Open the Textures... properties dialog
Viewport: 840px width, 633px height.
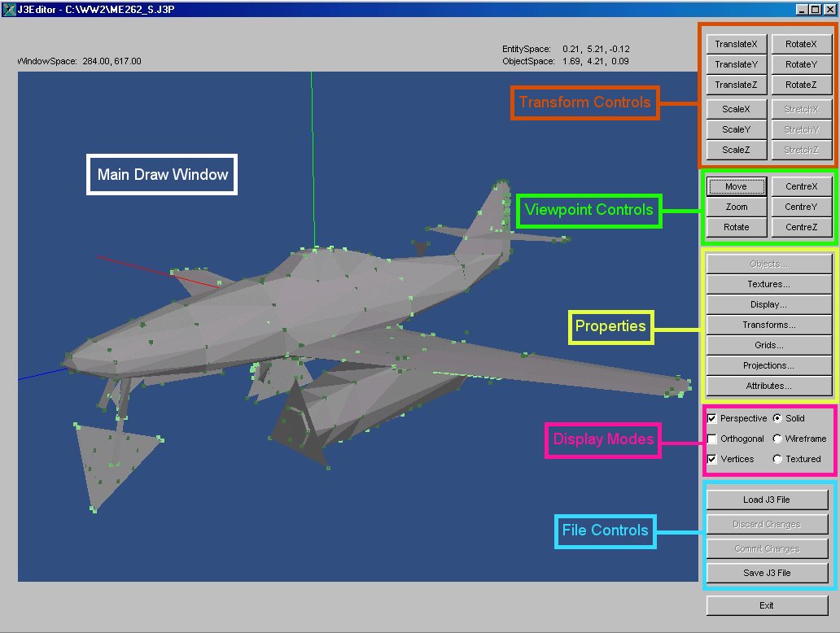tap(768, 285)
